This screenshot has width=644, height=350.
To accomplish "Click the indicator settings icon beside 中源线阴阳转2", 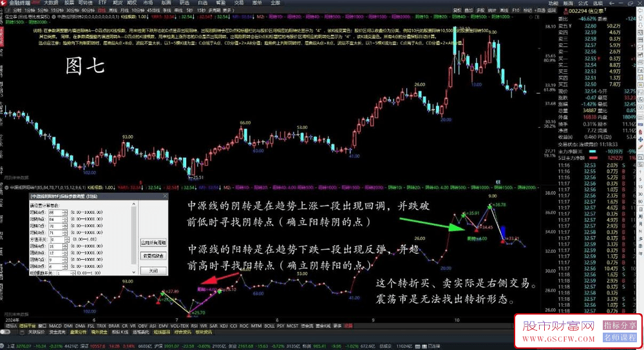I will 54,17.
